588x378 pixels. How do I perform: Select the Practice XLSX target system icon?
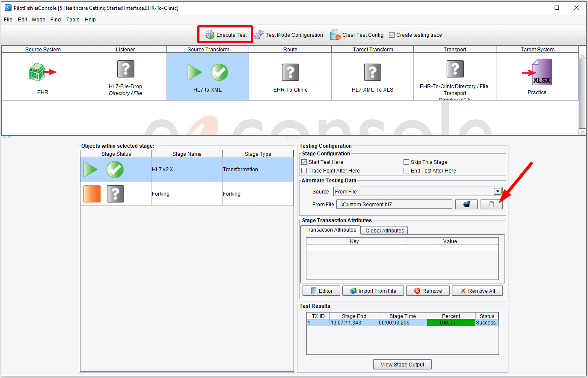537,72
